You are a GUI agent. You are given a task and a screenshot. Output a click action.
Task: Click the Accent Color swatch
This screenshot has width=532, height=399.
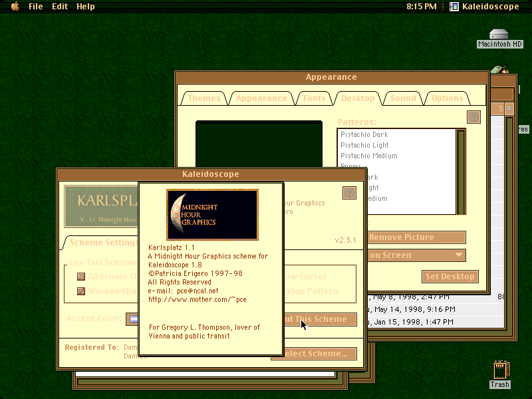pyautogui.click(x=132, y=319)
